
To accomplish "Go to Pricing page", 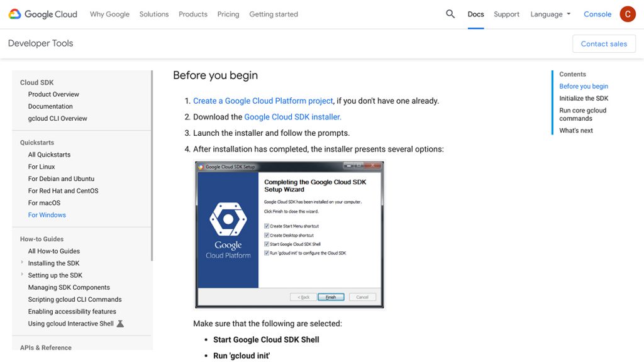I will pyautogui.click(x=228, y=14).
